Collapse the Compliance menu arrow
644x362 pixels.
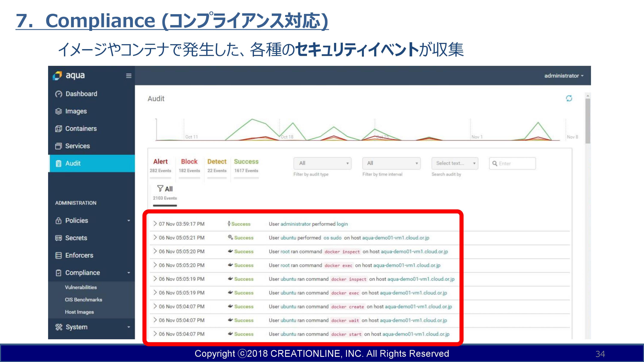(x=129, y=273)
